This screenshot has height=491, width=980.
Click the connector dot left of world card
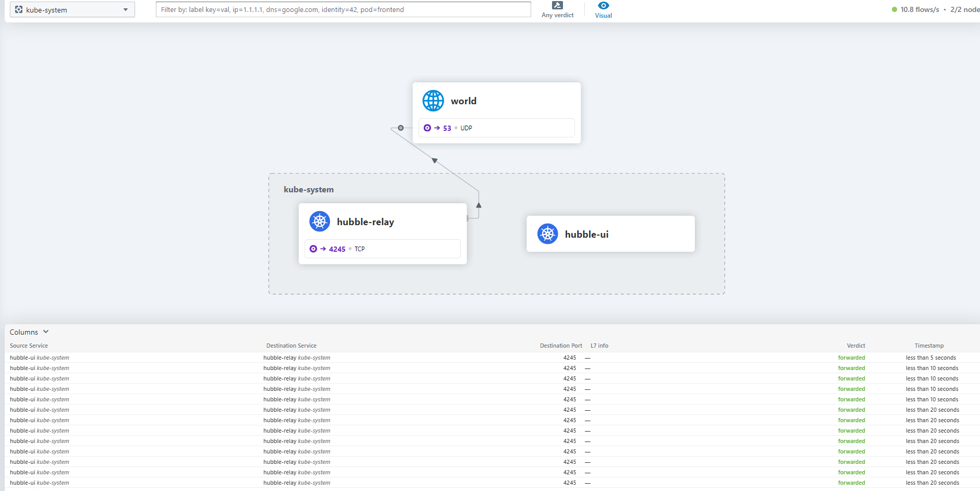click(x=400, y=128)
